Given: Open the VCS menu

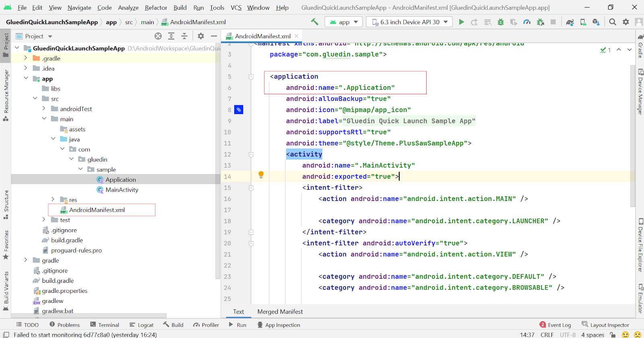Looking at the screenshot, I should 236,8.
